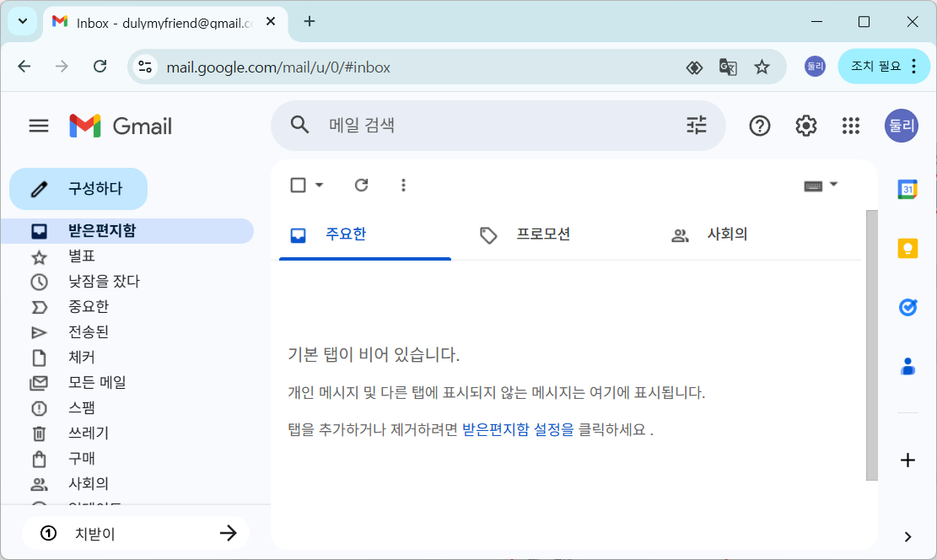The width and height of the screenshot is (937, 560).
Task: Open Google Tasks side panel icon
Action: click(907, 307)
